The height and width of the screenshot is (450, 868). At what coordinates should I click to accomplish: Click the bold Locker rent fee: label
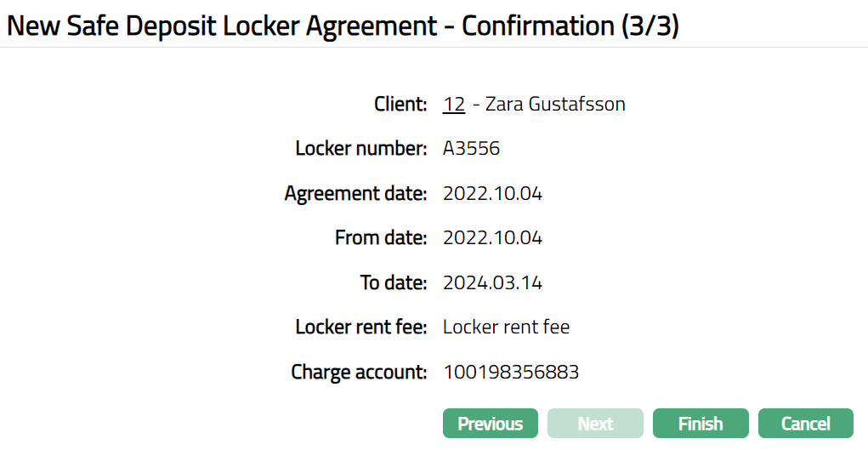tap(360, 327)
